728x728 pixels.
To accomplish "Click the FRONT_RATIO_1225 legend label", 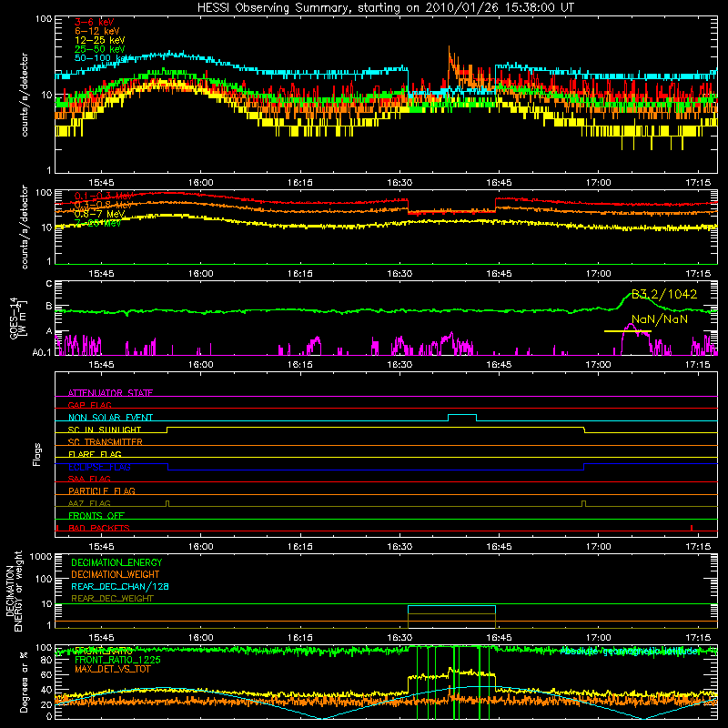I will 117,660.
